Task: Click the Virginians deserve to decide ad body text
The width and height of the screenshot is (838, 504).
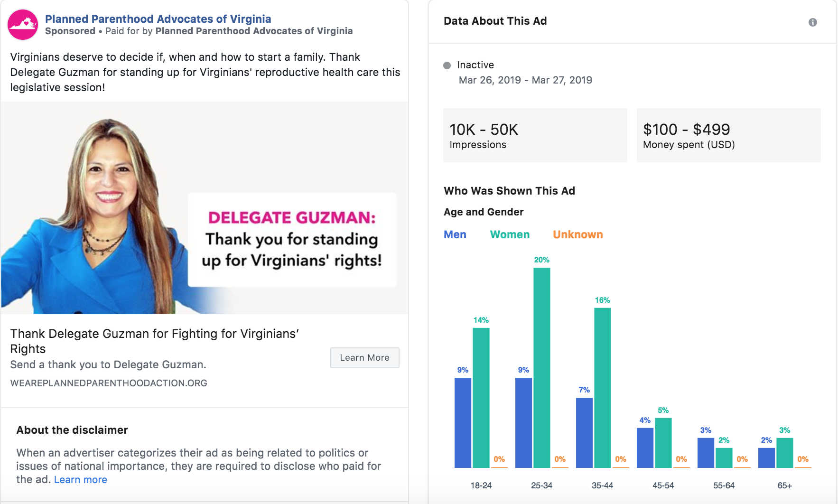Action: [x=205, y=72]
